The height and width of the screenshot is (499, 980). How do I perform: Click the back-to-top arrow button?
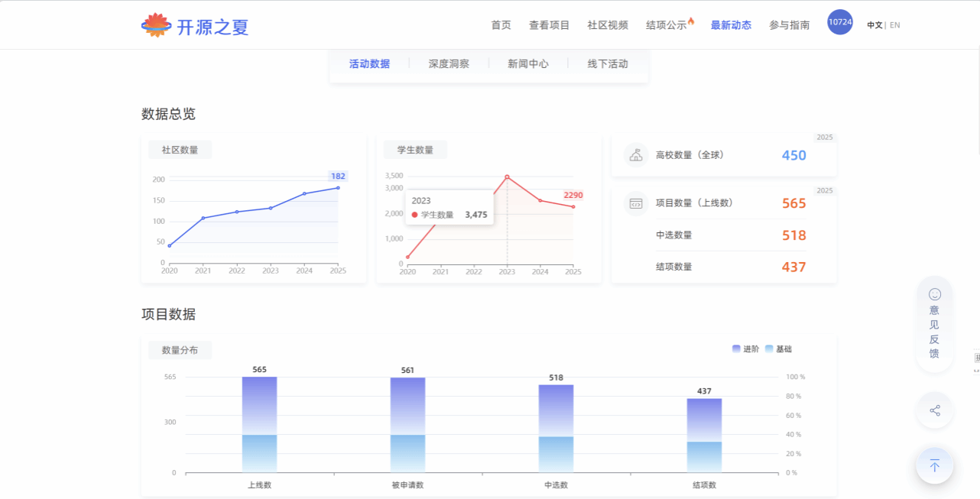pos(934,465)
